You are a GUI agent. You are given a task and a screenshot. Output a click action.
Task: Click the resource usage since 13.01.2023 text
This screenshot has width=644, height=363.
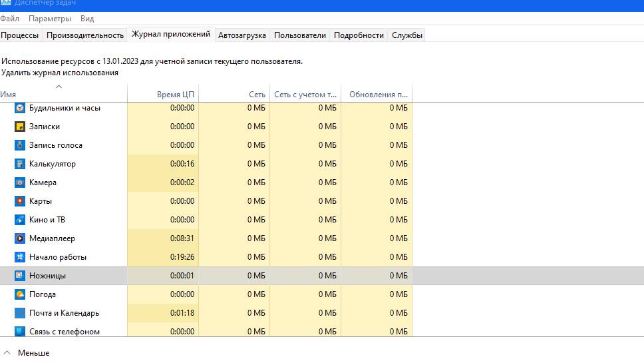[152, 61]
